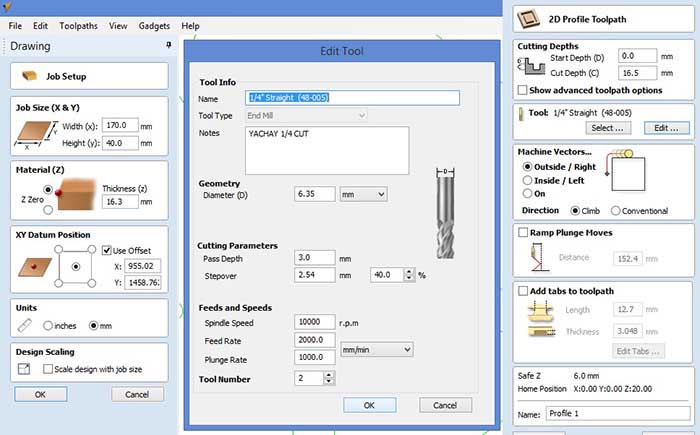Adjust the Stepover percentage spinner
This screenshot has height=435, width=700.
pyautogui.click(x=409, y=275)
